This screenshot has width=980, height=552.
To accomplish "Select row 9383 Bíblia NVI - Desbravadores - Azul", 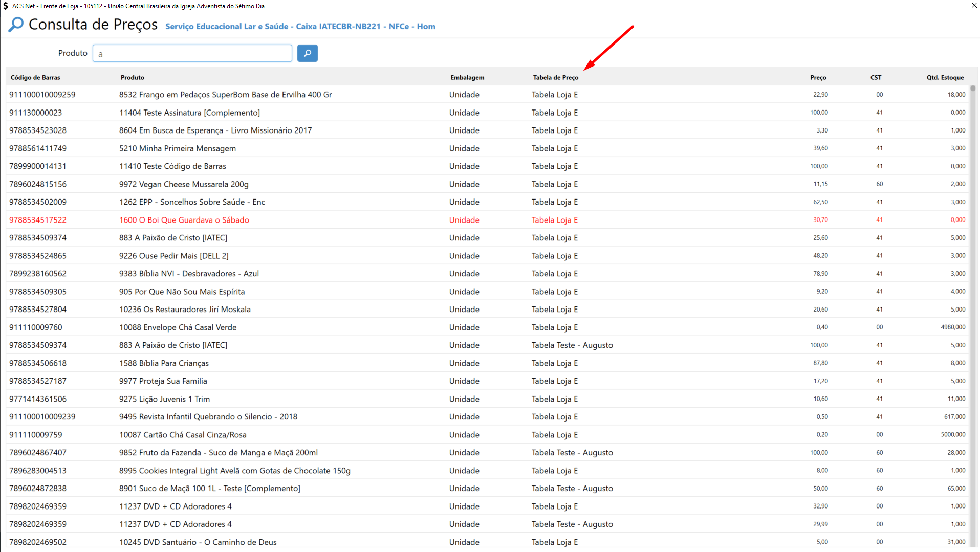I will tap(488, 274).
